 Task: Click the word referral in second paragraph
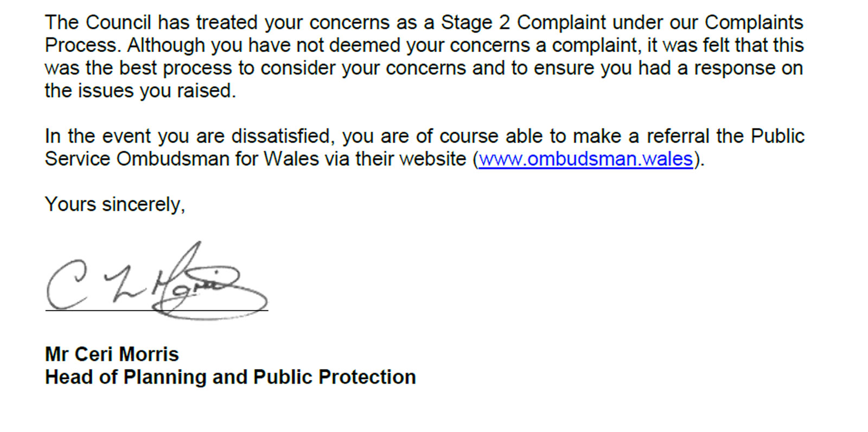pos(678,136)
